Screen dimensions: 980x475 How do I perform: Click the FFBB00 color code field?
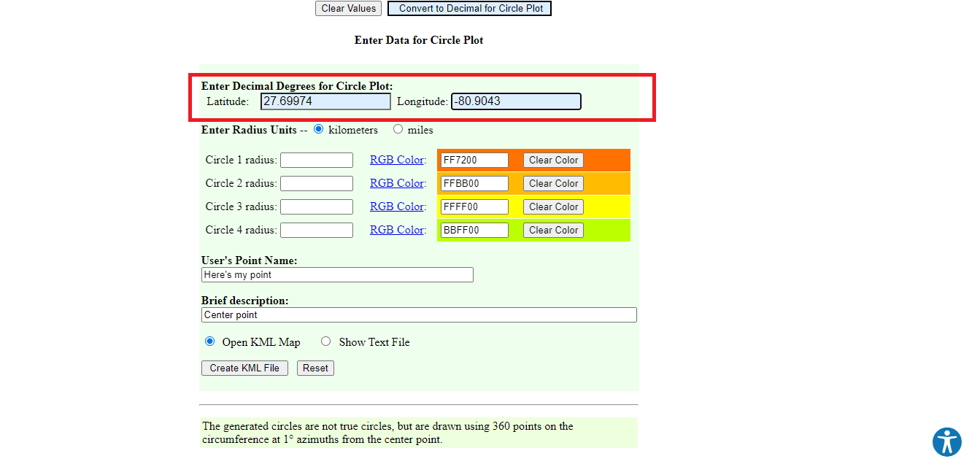pos(474,184)
